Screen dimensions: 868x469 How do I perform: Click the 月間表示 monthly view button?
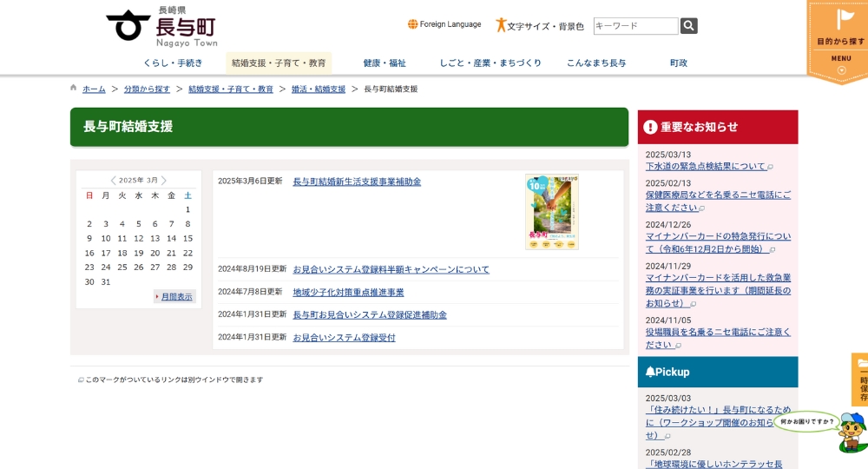pos(175,296)
